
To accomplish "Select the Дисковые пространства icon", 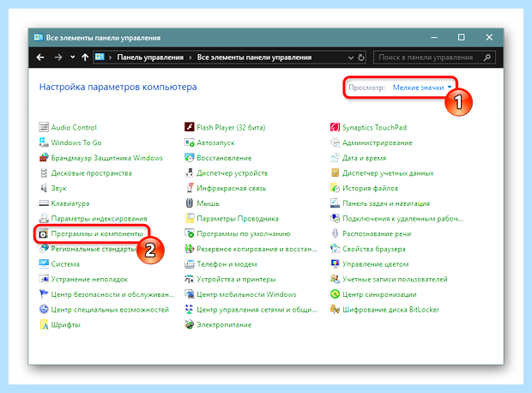I will click(44, 173).
